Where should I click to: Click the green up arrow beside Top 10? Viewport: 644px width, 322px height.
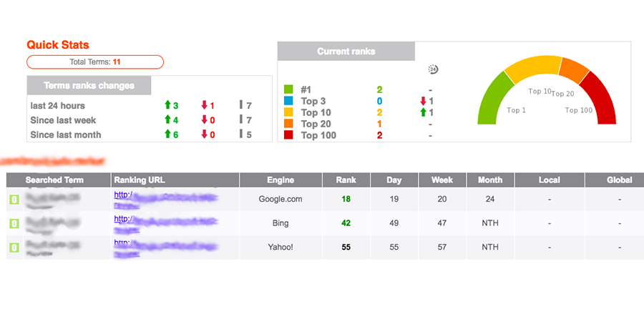pyautogui.click(x=423, y=112)
